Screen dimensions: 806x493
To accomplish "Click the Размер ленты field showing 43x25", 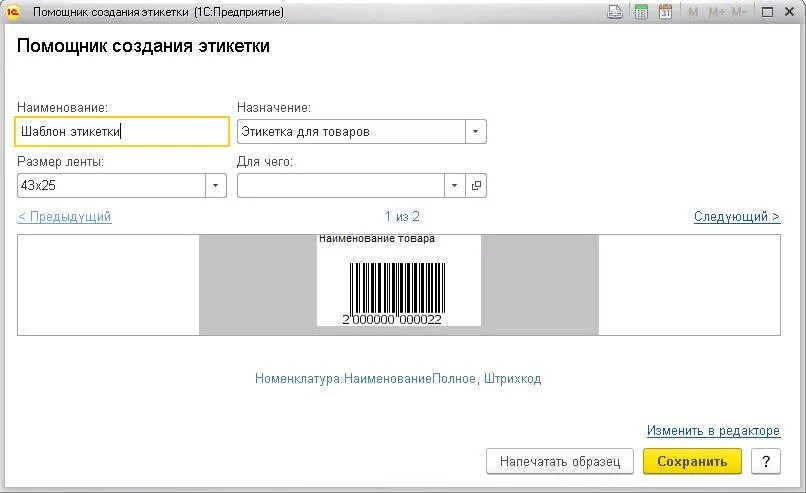I will pyautogui.click(x=112, y=186).
